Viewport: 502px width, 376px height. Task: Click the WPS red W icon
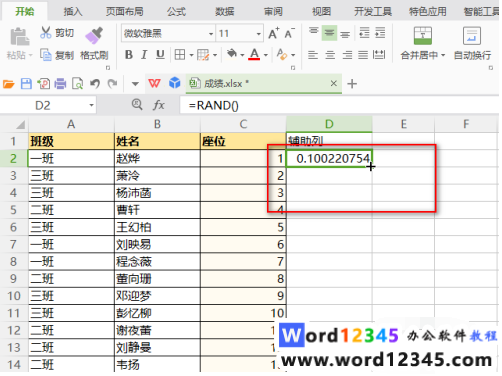tap(154, 83)
